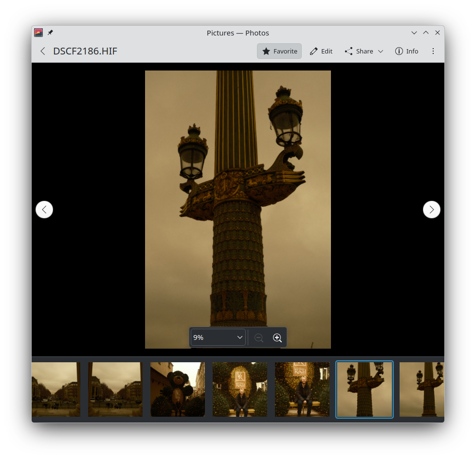
Task: Click the zoom out magnifier icon
Action: 259,338
